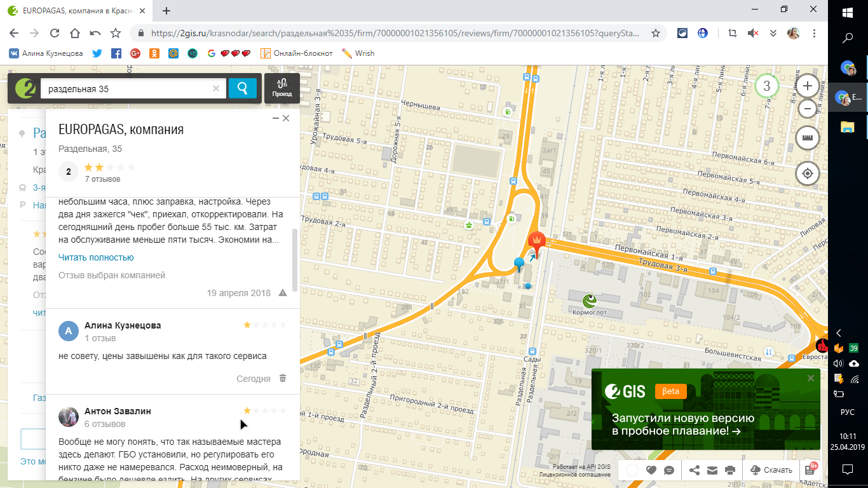
Task: Open the EUROPAGAS browser tab
Action: pyautogui.click(x=78, y=11)
